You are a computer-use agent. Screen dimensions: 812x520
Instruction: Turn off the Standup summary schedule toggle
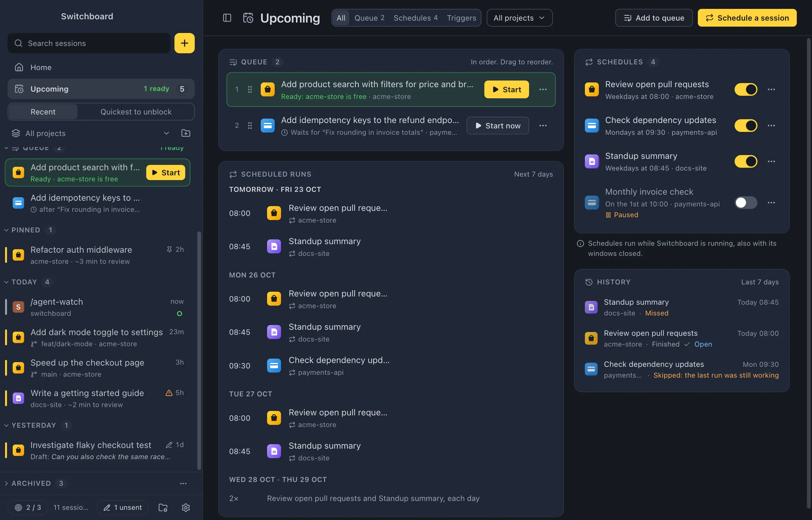(x=746, y=161)
